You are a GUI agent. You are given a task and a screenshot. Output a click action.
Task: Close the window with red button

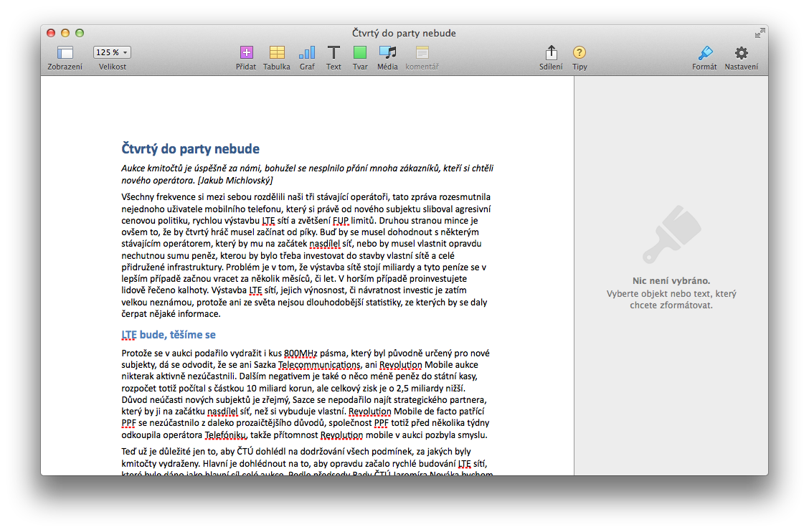click(x=50, y=33)
